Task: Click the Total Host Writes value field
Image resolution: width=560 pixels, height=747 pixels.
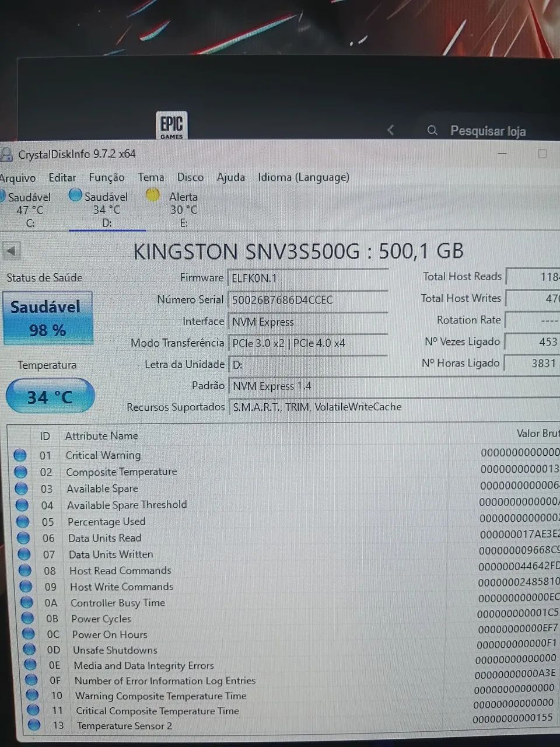Action: point(533,298)
